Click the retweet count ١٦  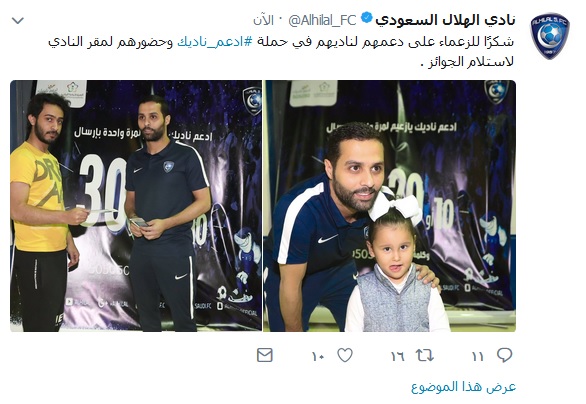(x=398, y=357)
